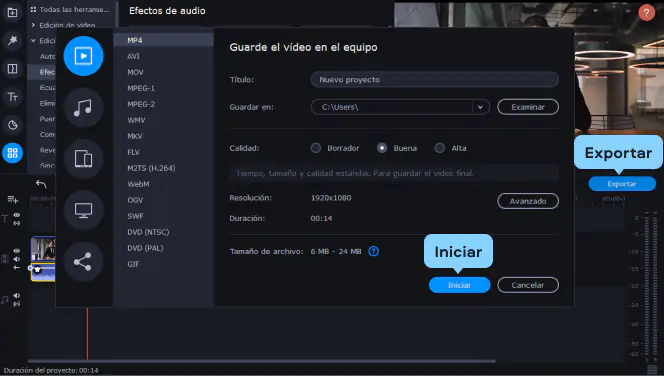Collapse the expanded Edici... tree section

[x=33, y=41]
